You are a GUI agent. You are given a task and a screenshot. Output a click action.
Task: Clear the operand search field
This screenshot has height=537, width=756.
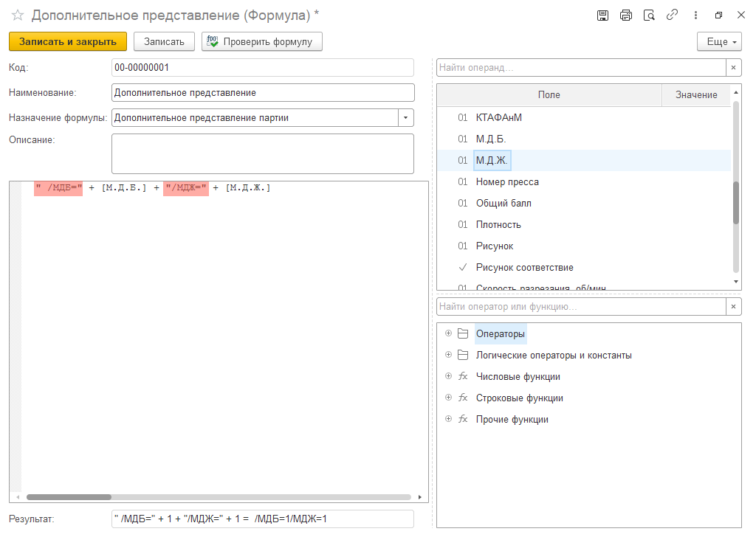pyautogui.click(x=734, y=68)
